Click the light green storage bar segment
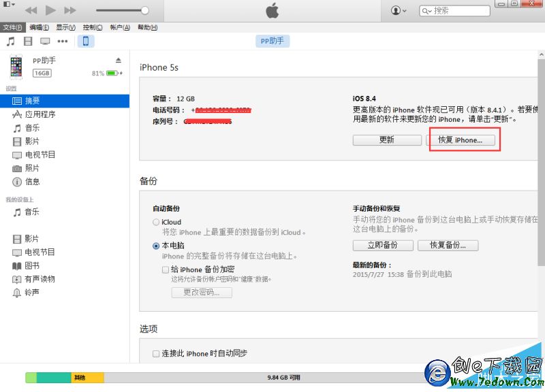Screen dimensions: 545x392 pos(31,378)
